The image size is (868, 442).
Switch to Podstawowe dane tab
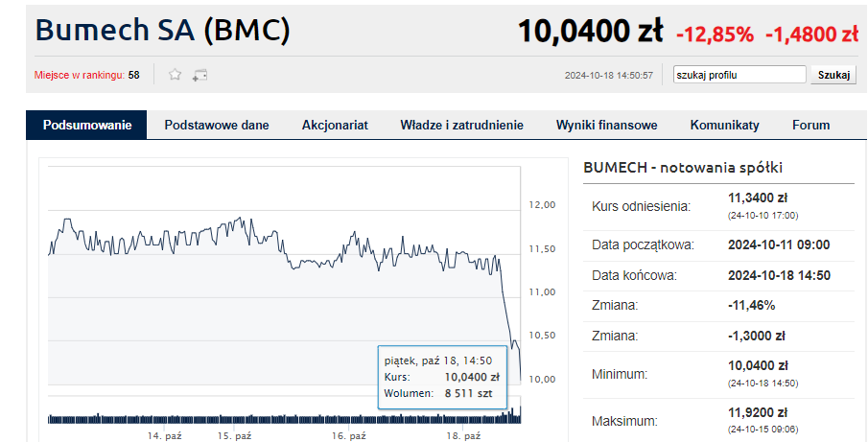217,125
